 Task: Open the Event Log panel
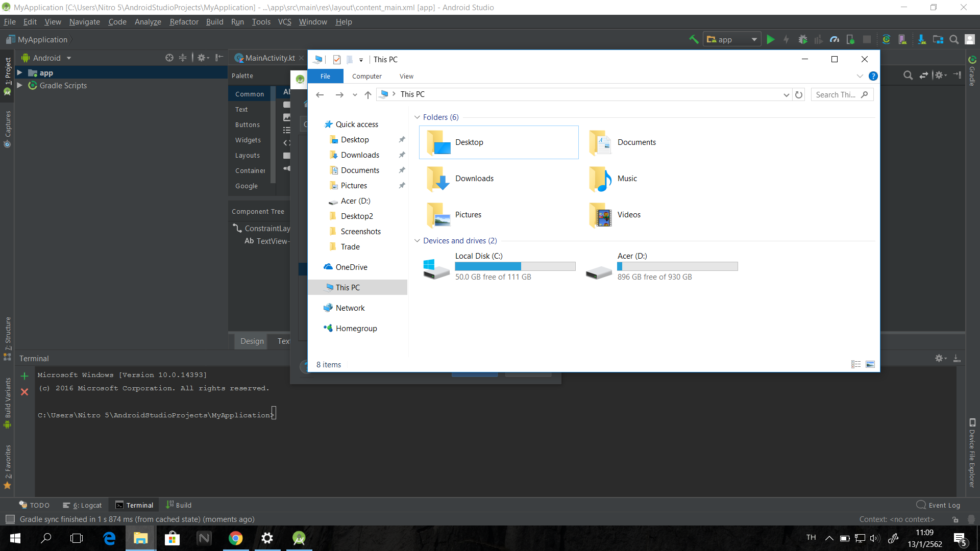pos(938,505)
